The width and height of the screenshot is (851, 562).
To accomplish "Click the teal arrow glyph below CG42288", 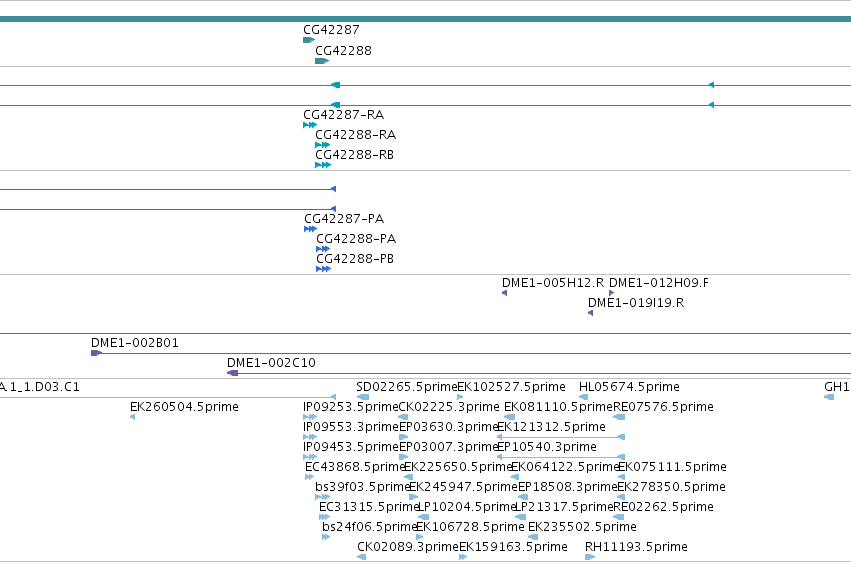I will click(x=322, y=61).
